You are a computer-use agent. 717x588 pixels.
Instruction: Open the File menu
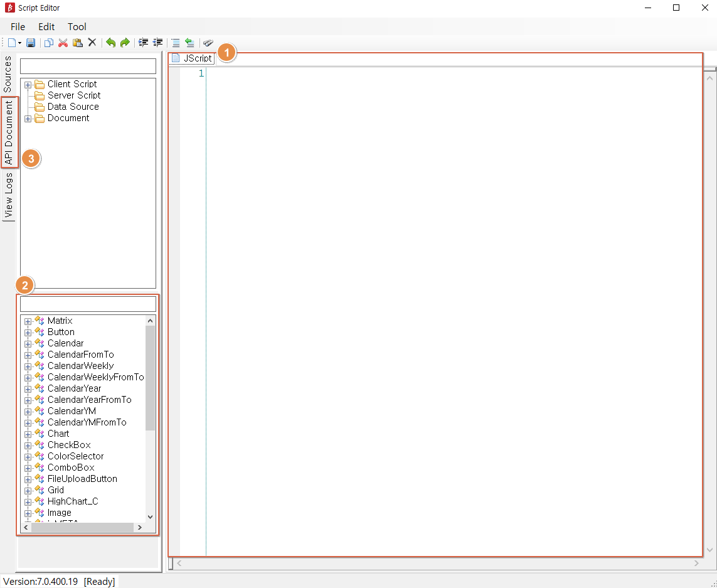point(18,26)
